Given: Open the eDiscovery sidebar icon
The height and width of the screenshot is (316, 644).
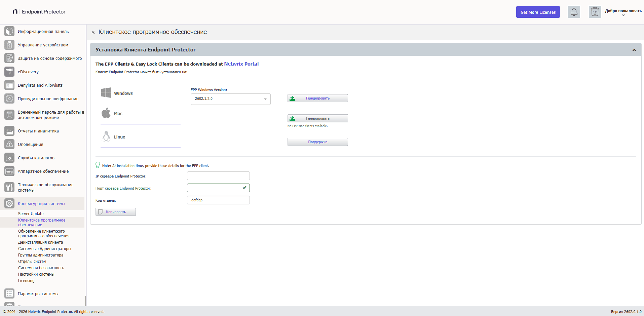Looking at the screenshot, I should click(x=9, y=72).
